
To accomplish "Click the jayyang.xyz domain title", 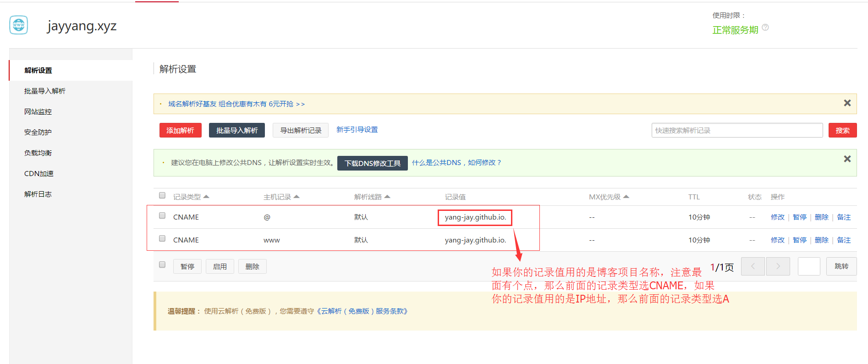I will 82,26.
